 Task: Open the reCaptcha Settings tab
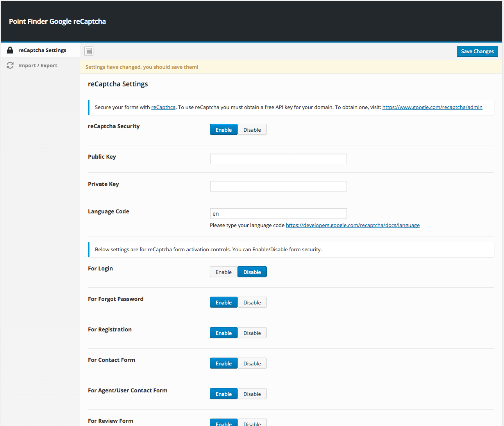(42, 50)
